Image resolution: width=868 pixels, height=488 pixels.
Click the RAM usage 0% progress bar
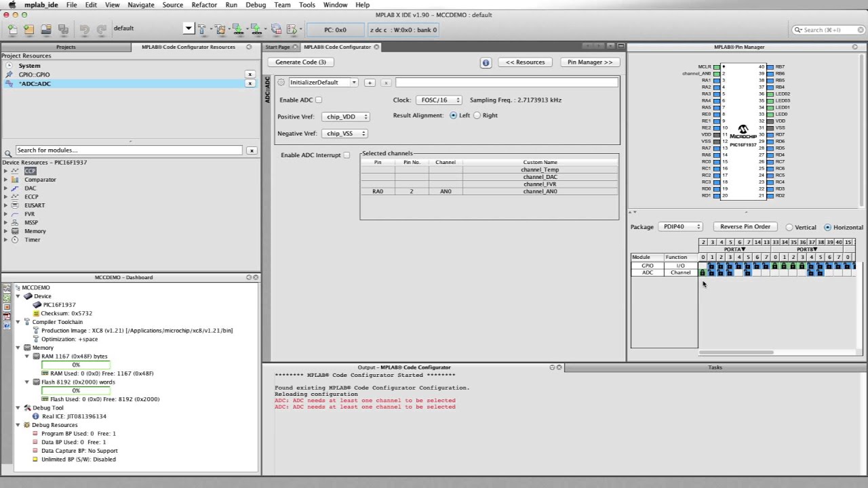tap(75, 365)
